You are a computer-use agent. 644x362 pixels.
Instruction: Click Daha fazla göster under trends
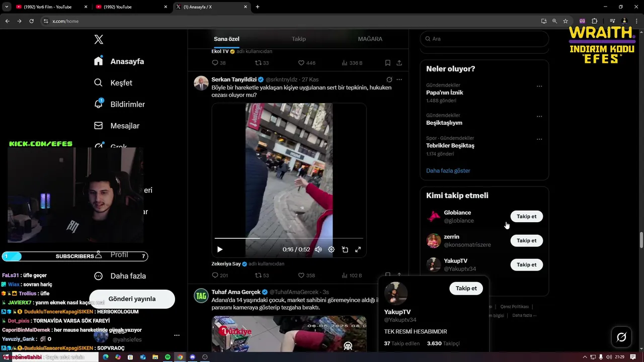point(448,170)
